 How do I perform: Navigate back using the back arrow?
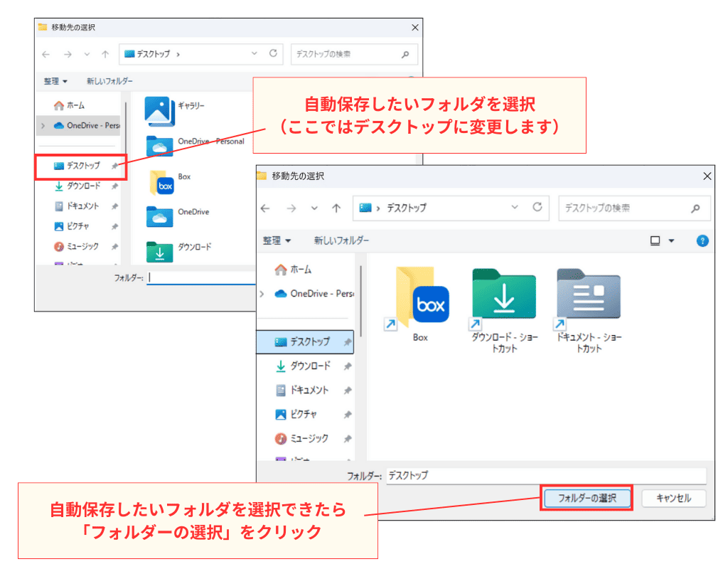pyautogui.click(x=264, y=208)
